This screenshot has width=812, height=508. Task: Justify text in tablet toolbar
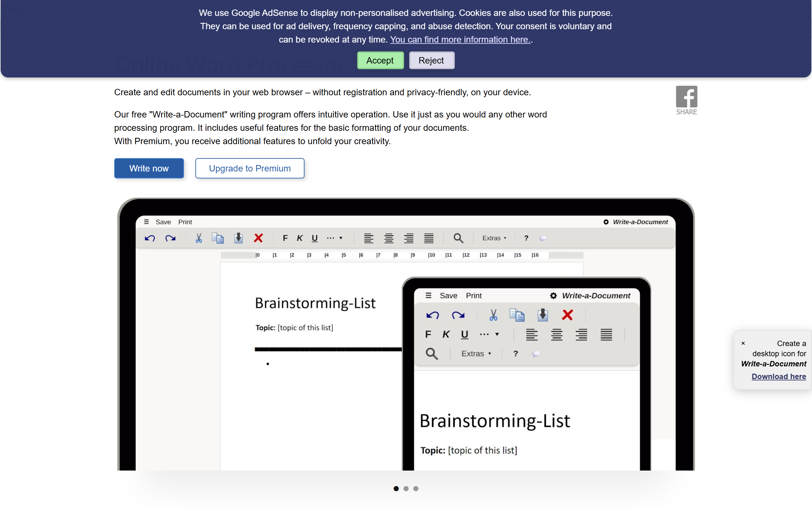pyautogui.click(x=606, y=335)
